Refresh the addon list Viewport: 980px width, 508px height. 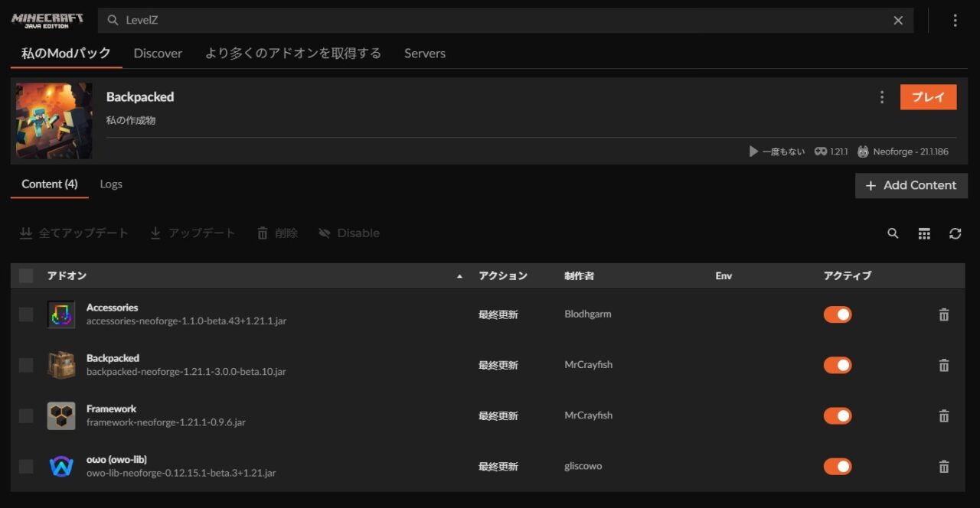coord(955,233)
